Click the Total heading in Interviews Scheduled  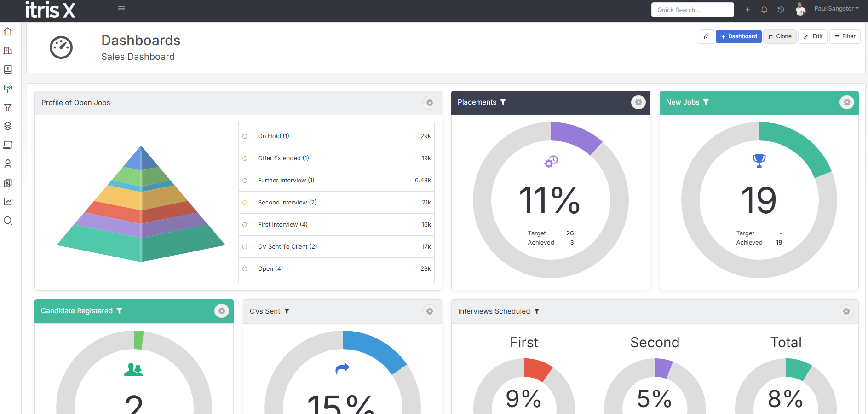786,343
